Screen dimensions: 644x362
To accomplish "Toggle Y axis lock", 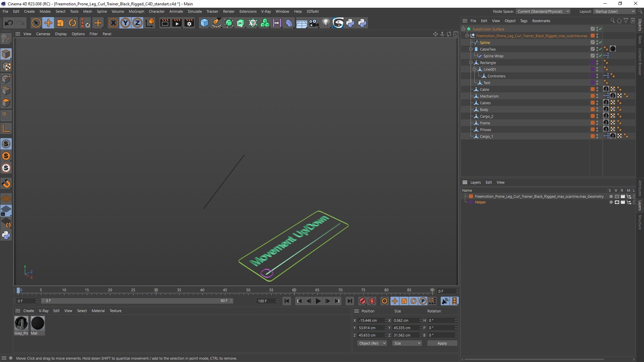I will [x=125, y=23].
